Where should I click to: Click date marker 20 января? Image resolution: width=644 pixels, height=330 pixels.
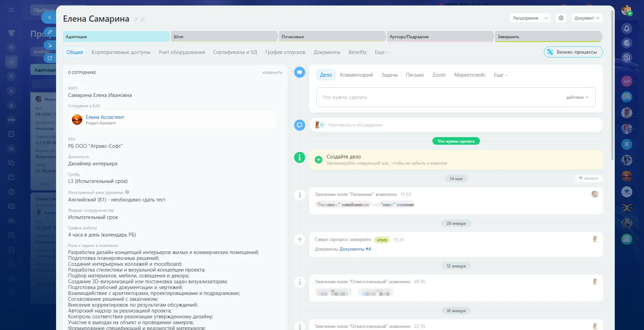point(456,223)
